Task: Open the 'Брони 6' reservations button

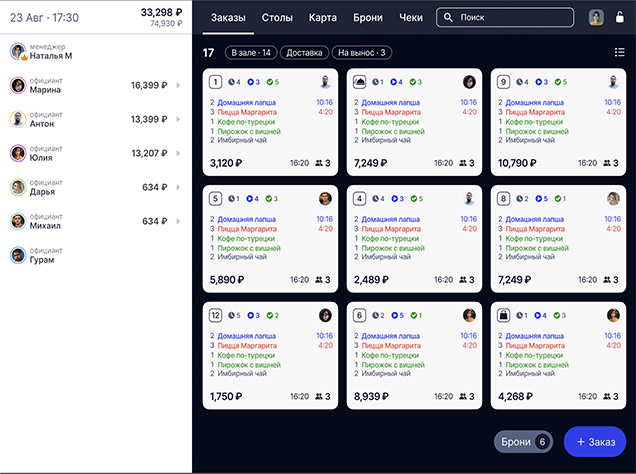Action: 524,441
